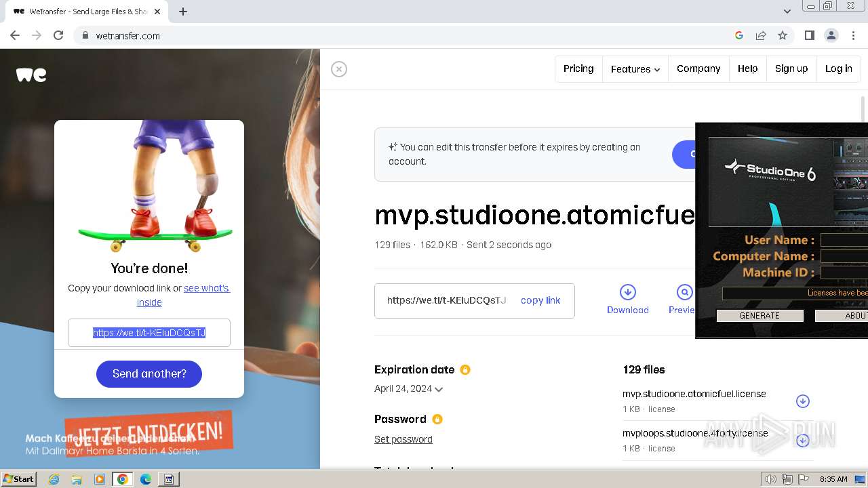This screenshot has height=488, width=868.
Task: Click Sign up in the top navigation
Action: pyautogui.click(x=791, y=68)
